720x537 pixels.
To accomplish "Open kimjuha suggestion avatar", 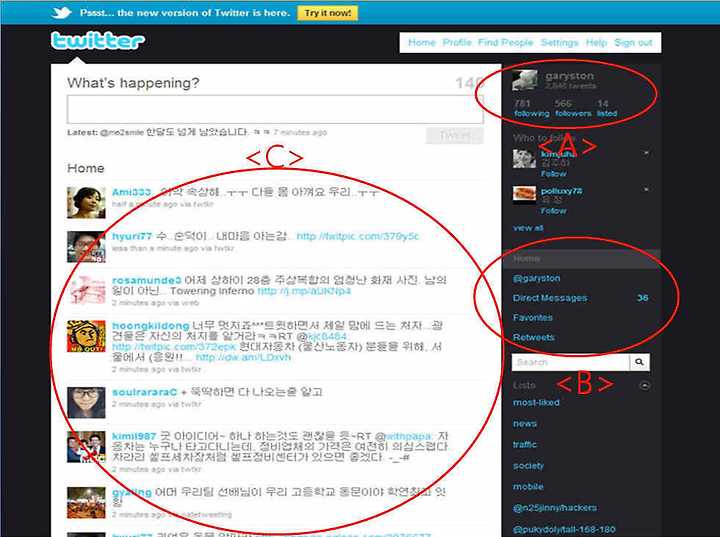I will tap(524, 159).
